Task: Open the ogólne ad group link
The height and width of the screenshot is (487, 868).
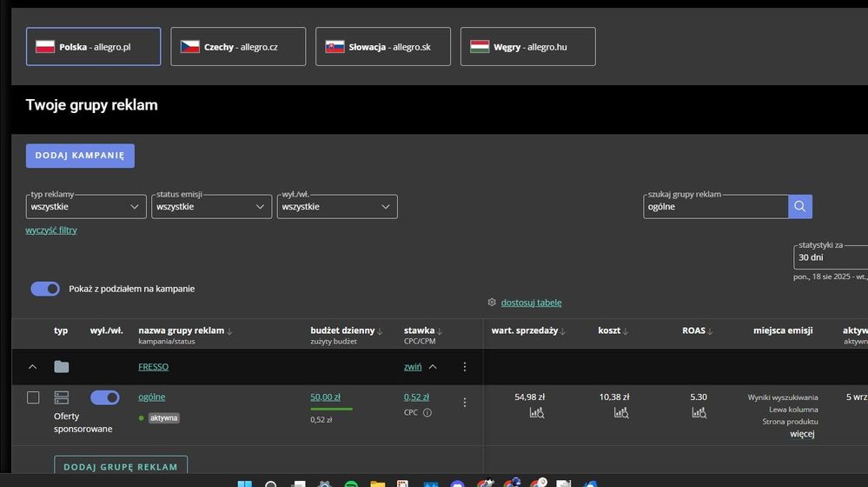Action: pos(152,397)
